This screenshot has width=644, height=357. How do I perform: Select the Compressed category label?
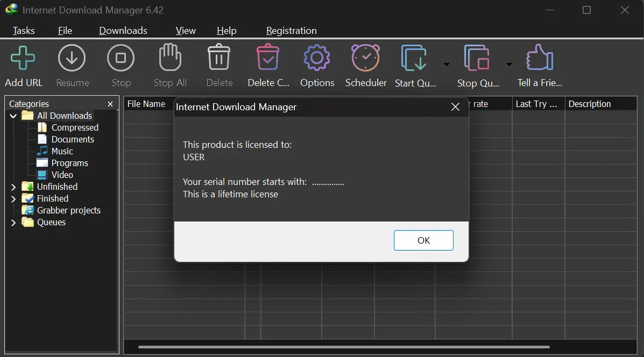(75, 127)
